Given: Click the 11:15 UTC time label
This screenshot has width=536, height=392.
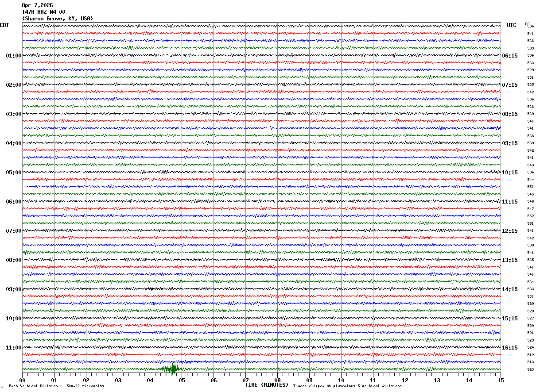Looking at the screenshot, I should tap(509, 202).
